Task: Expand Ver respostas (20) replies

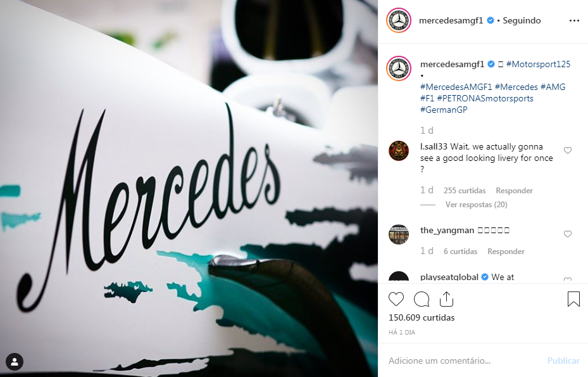Action: (476, 205)
